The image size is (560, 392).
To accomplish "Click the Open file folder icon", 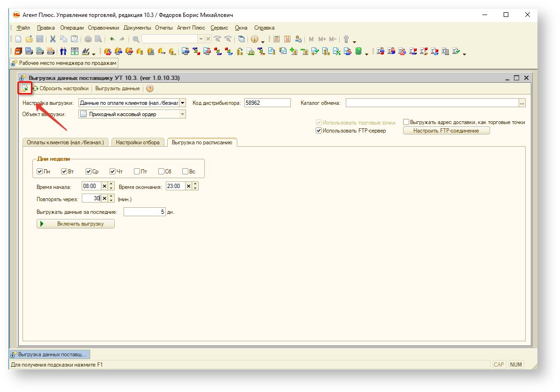I will [x=29, y=39].
